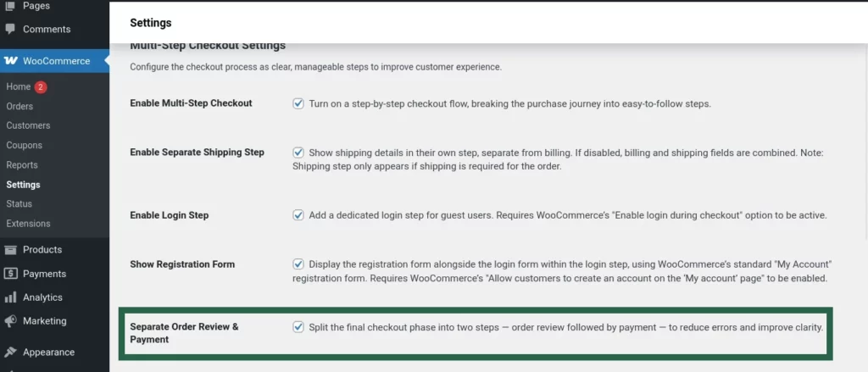Click the Home notification badge
868x372 pixels.
click(41, 87)
